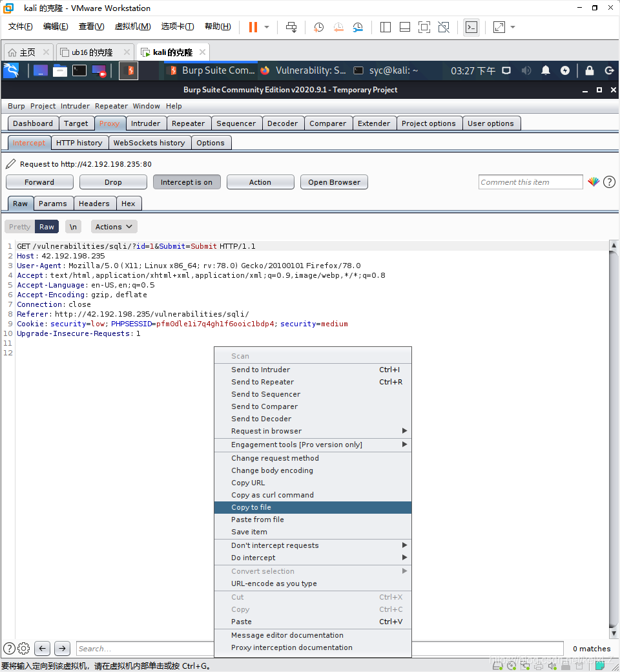
Task: Open VMware console view icon
Action: tap(471, 27)
